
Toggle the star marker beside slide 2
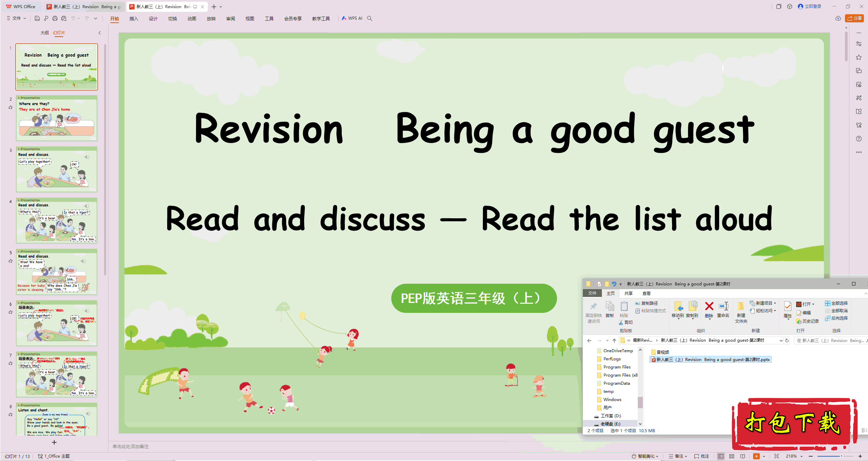click(x=11, y=107)
